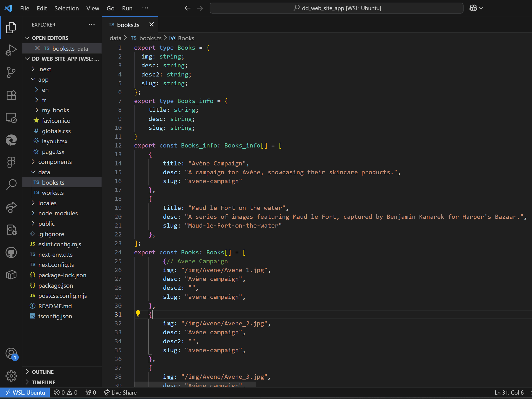Open the Edge DevTools view
The height and width of the screenshot is (399, 532).
(11, 140)
